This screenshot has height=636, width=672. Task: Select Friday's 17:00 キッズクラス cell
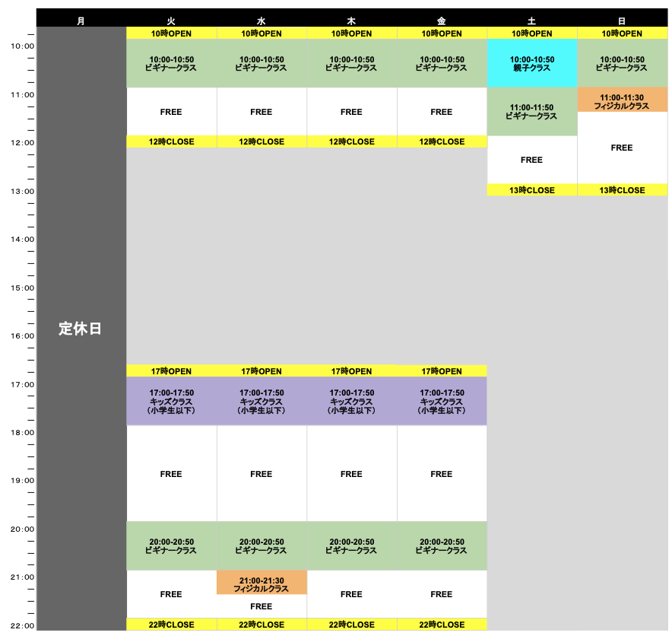click(x=441, y=402)
